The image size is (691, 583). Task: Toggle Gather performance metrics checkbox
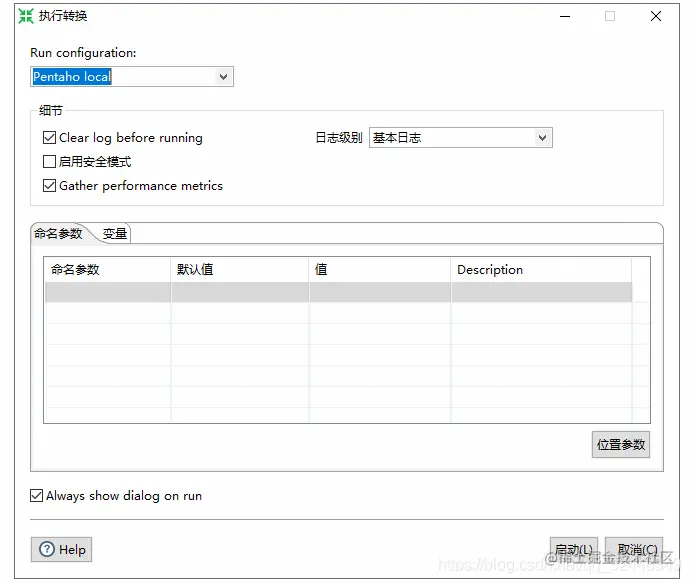49,186
